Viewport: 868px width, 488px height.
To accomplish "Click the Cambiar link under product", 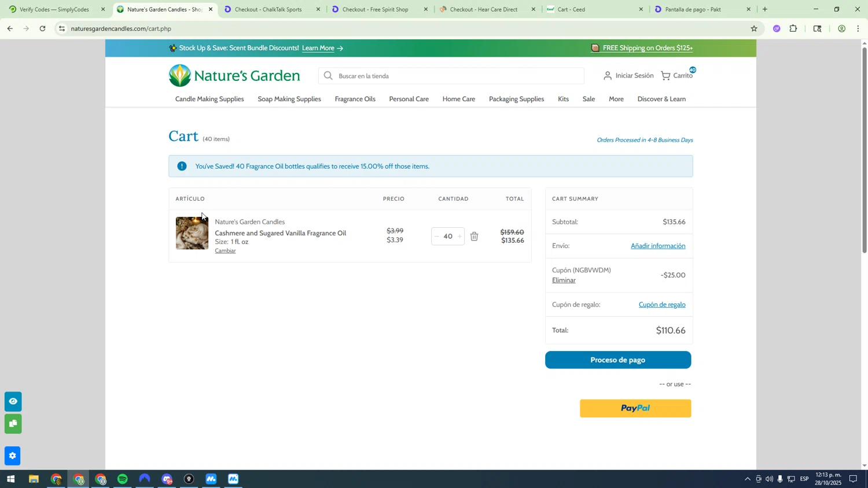I will point(225,251).
